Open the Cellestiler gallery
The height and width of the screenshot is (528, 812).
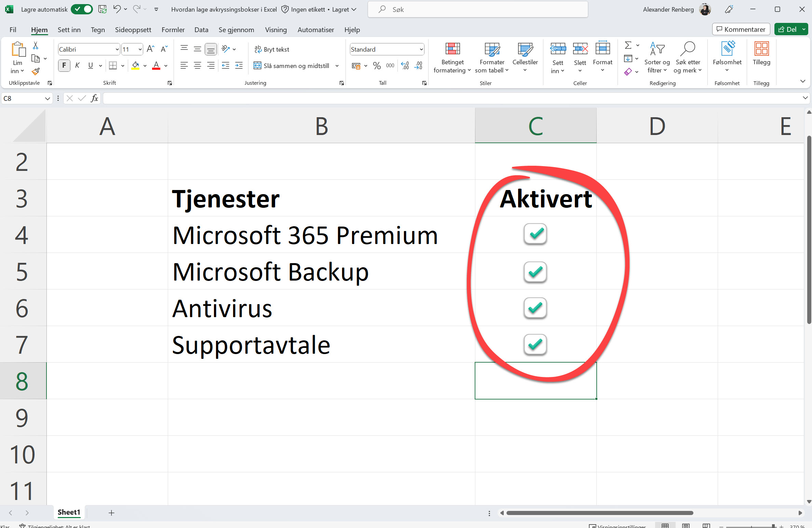525,57
